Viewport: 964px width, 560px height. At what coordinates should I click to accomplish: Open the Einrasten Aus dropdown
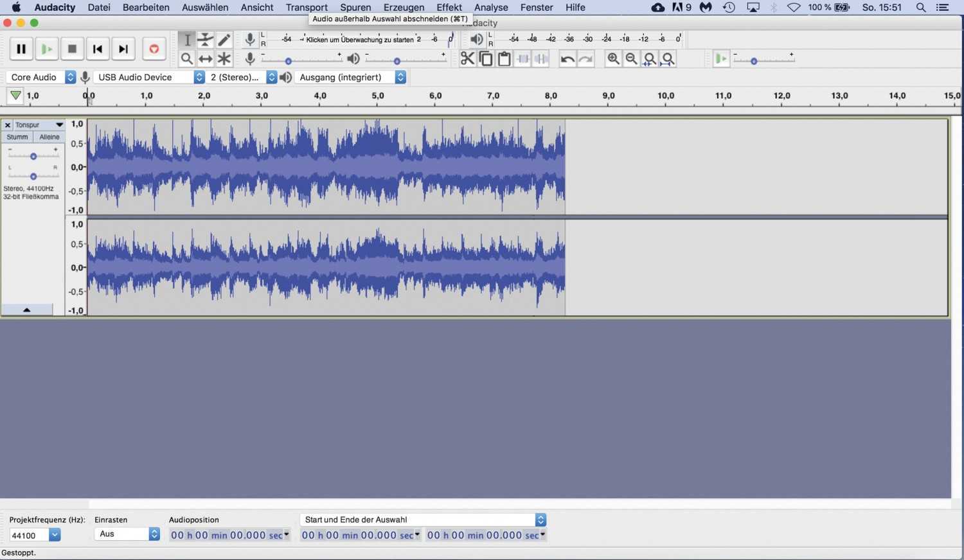click(127, 534)
